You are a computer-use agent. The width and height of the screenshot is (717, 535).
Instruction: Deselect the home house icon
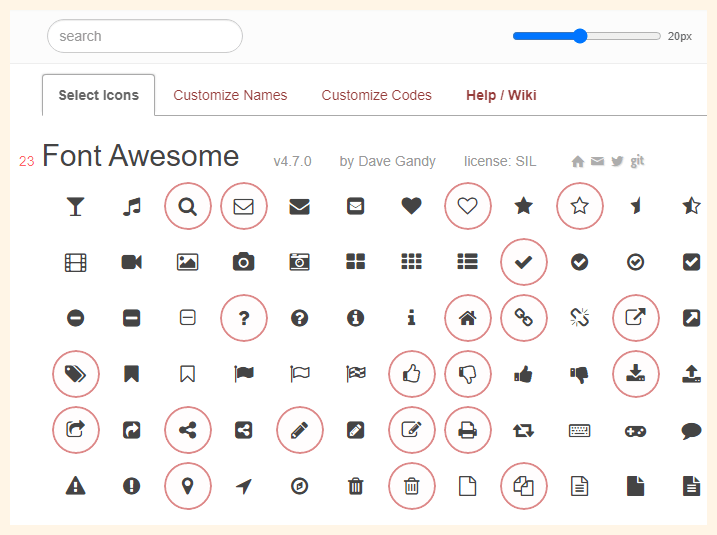pos(468,318)
